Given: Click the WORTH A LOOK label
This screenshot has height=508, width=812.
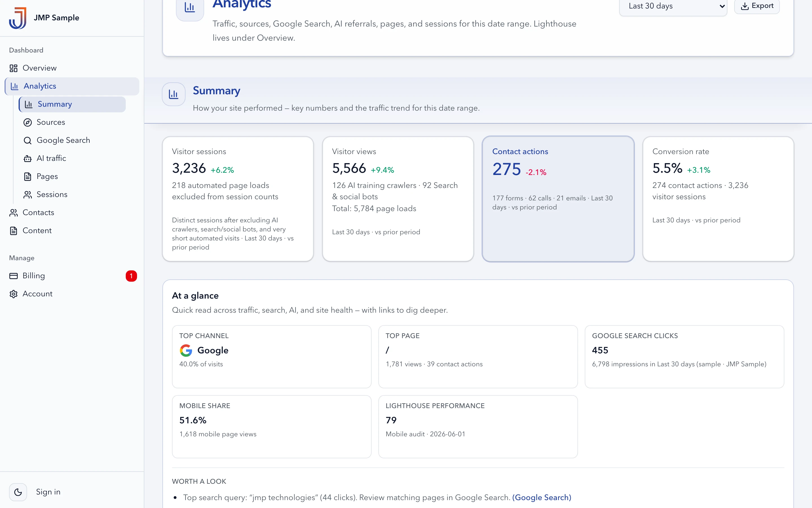Looking at the screenshot, I should point(199,481).
